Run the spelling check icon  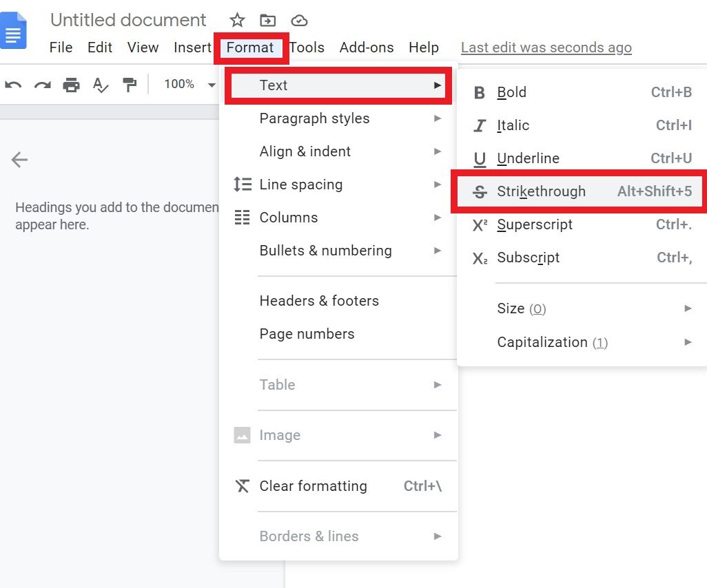point(101,84)
